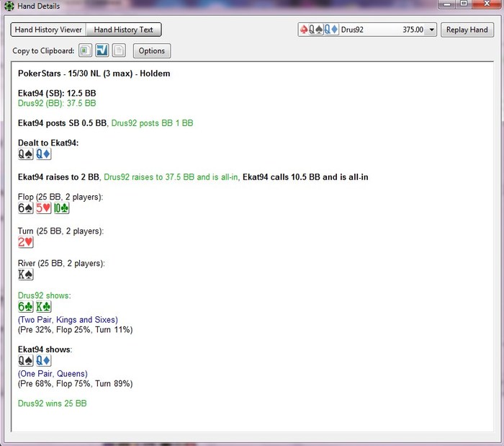Click 'Ekat94 (SB): 12.5 BB' line

(x=57, y=93)
